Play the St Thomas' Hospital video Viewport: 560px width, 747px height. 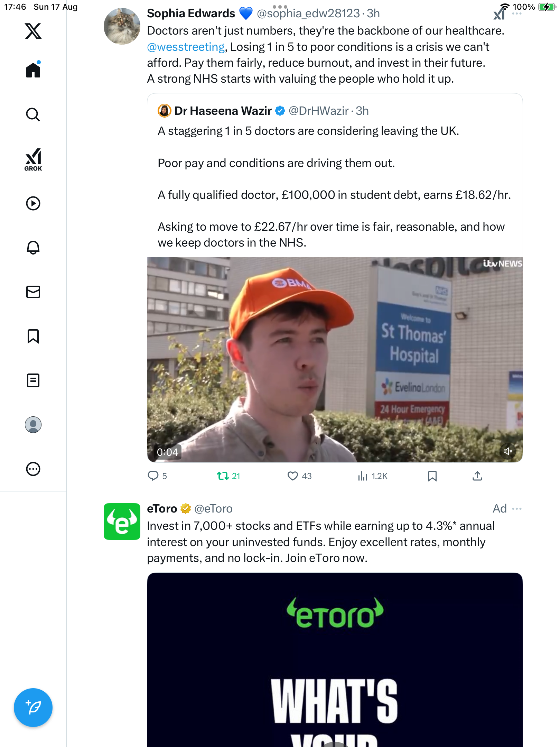coord(335,360)
